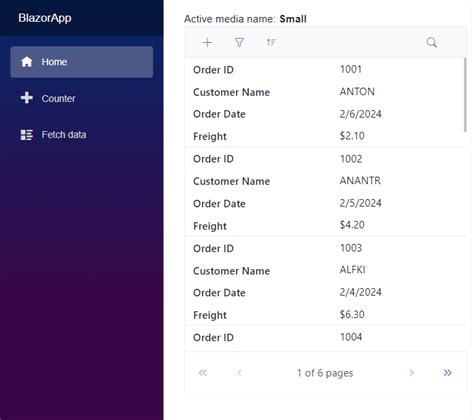
Task: Click the add new record plus icon
Action: click(207, 43)
